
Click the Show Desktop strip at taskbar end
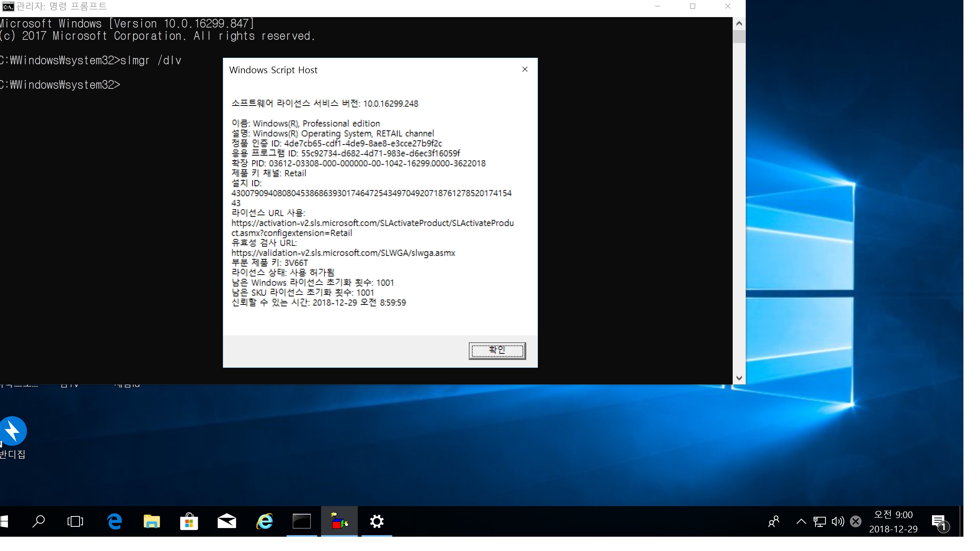(961, 521)
